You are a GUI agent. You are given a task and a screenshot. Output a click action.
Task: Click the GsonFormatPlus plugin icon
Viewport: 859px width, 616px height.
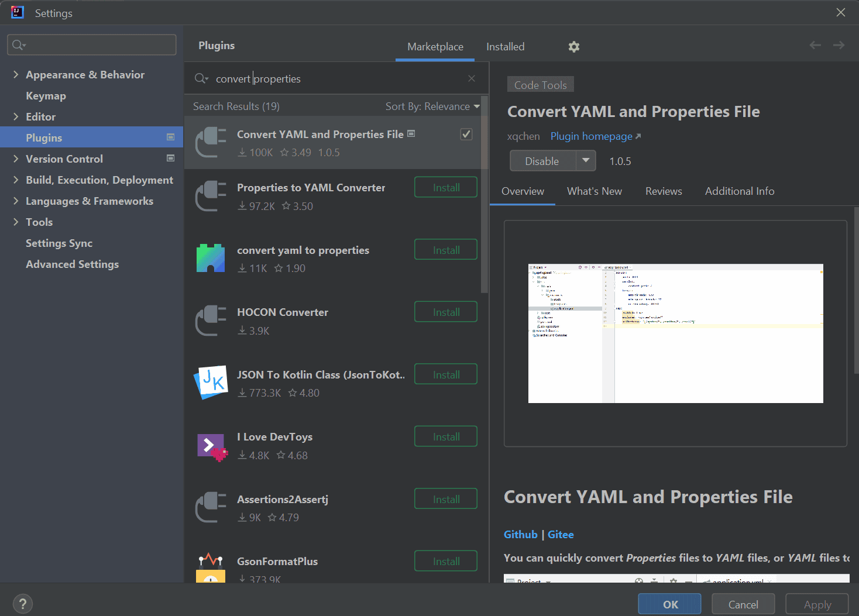[211, 565]
